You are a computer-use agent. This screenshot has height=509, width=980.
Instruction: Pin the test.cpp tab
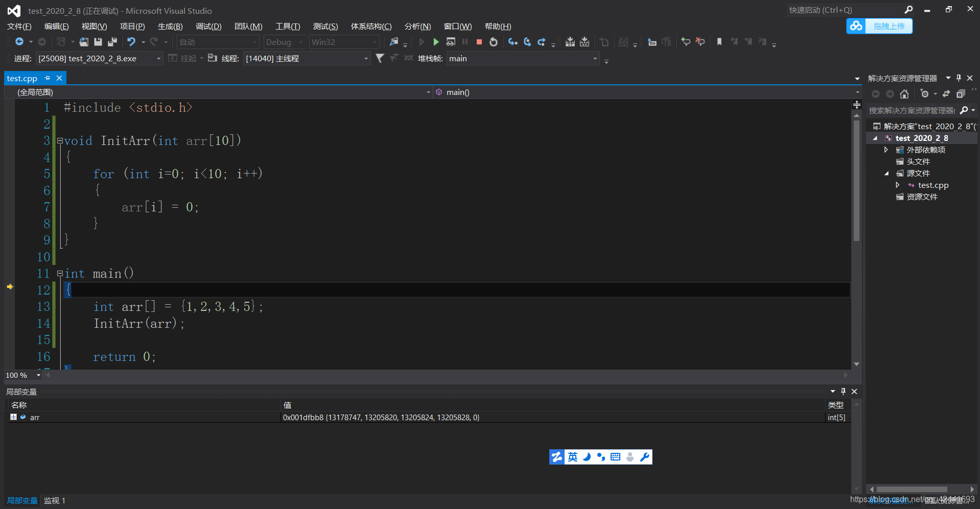[x=48, y=78]
